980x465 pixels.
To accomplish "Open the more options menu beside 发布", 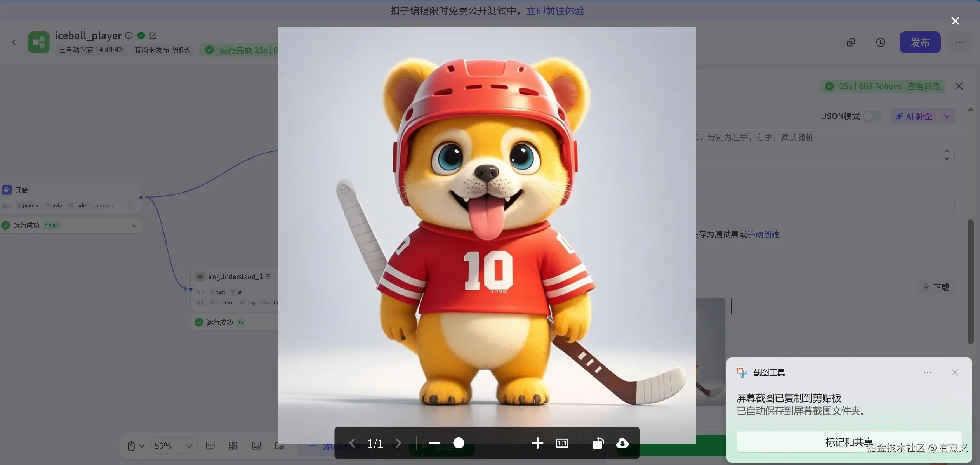I will pyautogui.click(x=960, y=42).
